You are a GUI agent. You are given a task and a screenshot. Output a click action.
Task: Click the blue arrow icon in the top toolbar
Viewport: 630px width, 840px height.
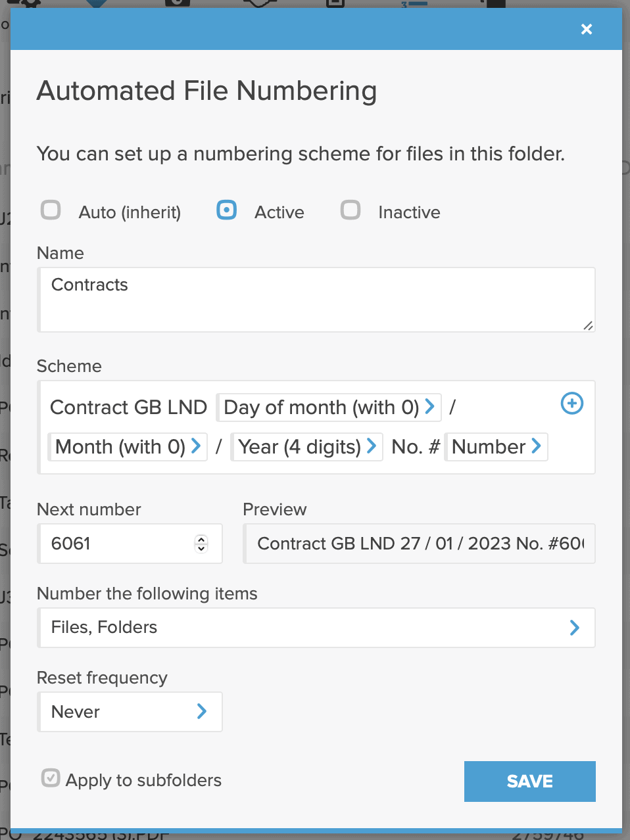point(97,4)
